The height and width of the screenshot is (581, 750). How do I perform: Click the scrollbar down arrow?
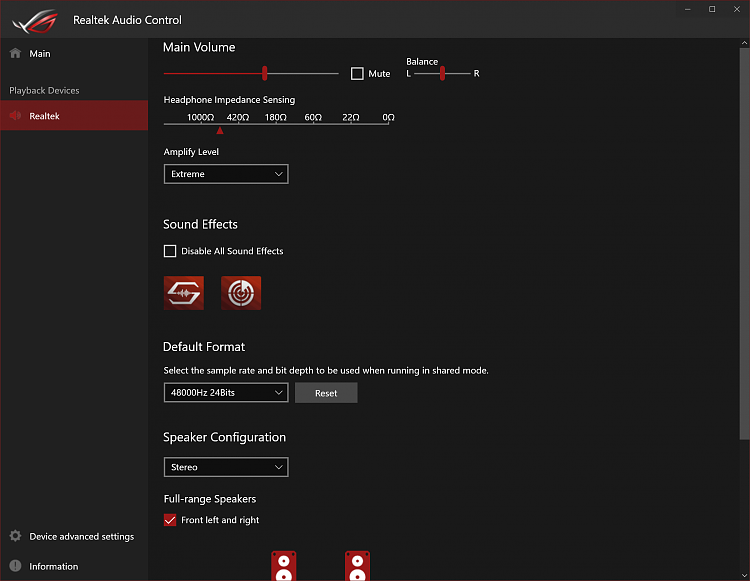click(x=744, y=576)
